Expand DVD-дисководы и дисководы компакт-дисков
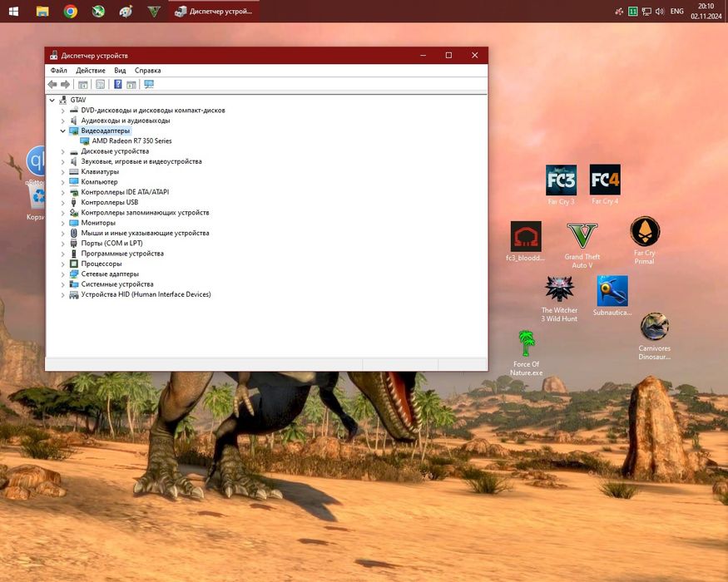Viewport: 728px width, 582px height. (x=62, y=111)
